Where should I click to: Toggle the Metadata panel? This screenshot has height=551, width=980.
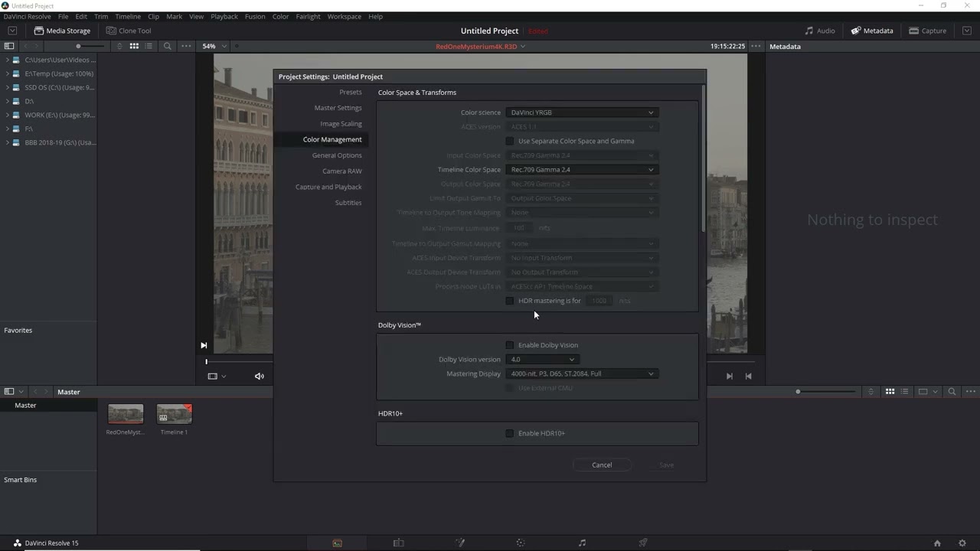click(x=872, y=31)
